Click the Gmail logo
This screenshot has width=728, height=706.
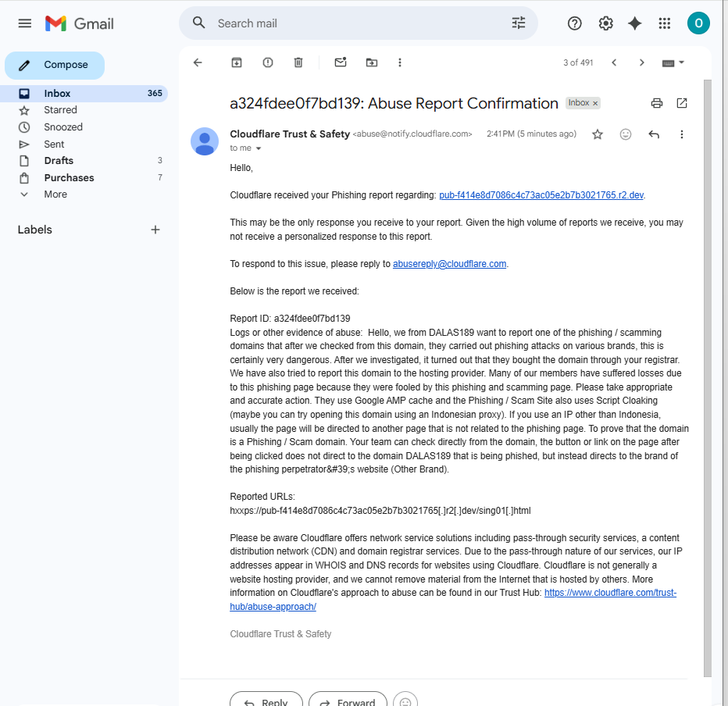80,23
